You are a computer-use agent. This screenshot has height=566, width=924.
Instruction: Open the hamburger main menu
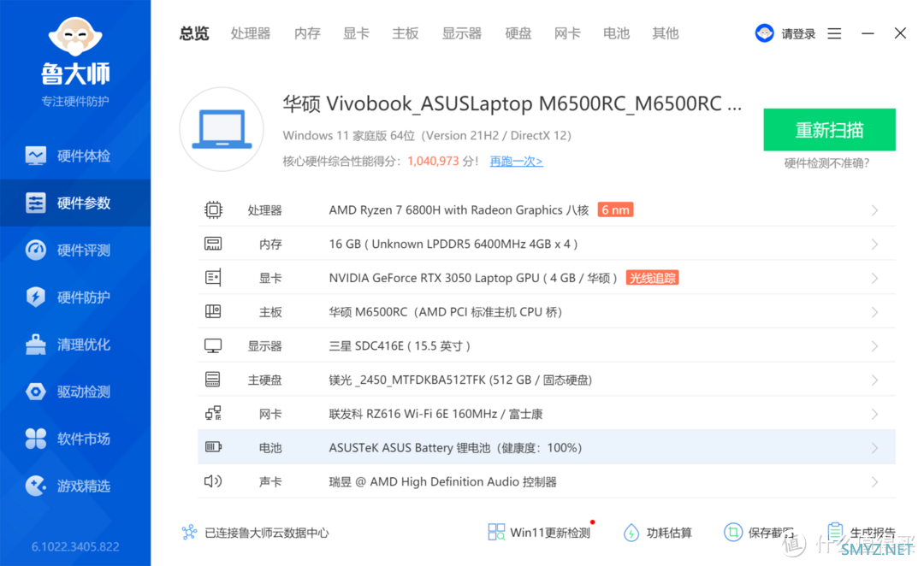click(834, 33)
